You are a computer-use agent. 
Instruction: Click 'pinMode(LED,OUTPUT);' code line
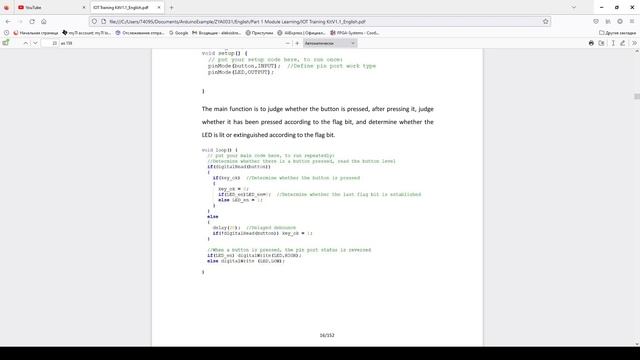[x=240, y=72]
